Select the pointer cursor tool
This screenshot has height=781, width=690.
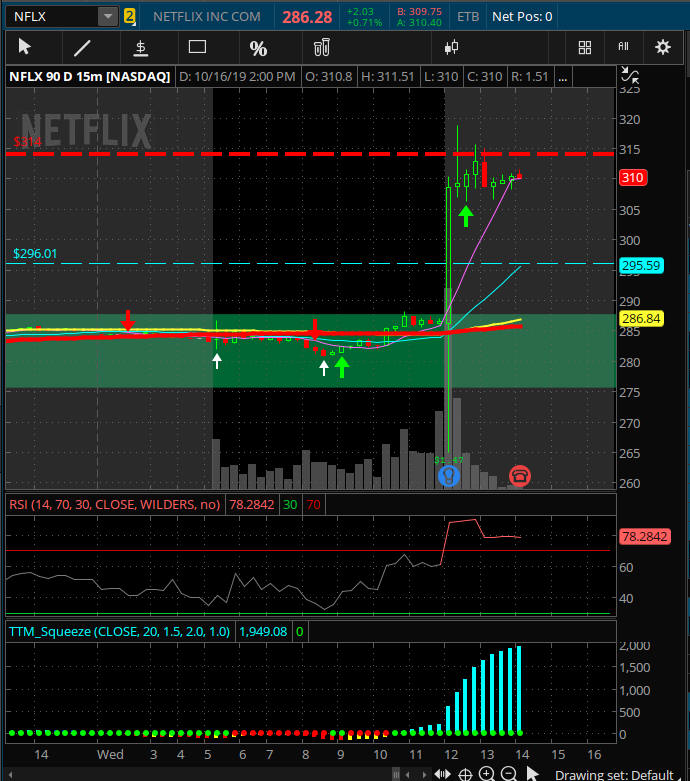tap(25, 47)
